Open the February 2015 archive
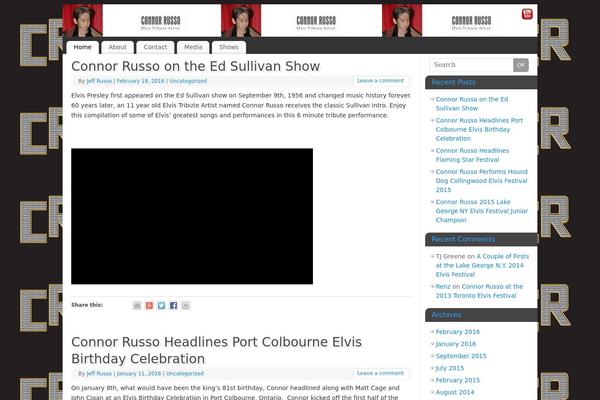The width and height of the screenshot is (600, 400). tap(458, 380)
